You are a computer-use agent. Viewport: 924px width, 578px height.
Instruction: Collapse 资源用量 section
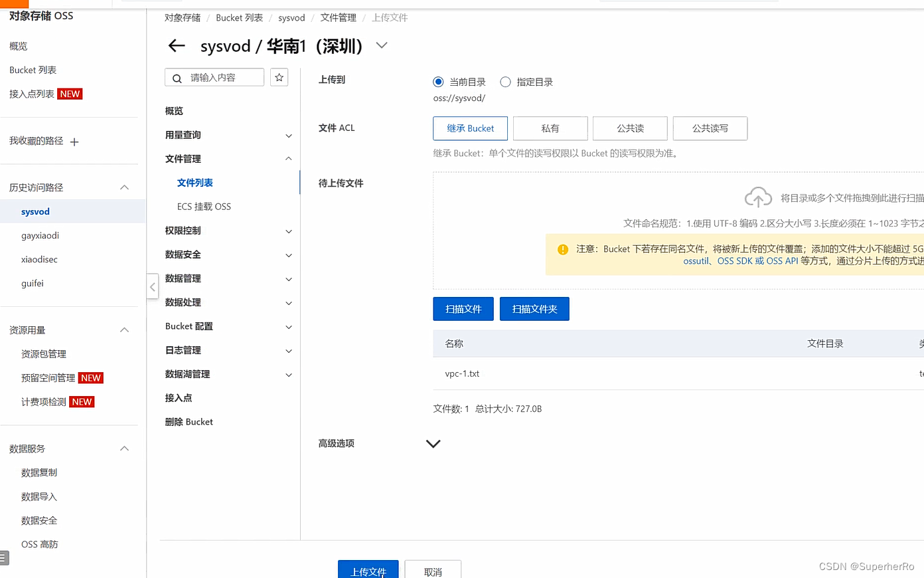[x=124, y=330]
